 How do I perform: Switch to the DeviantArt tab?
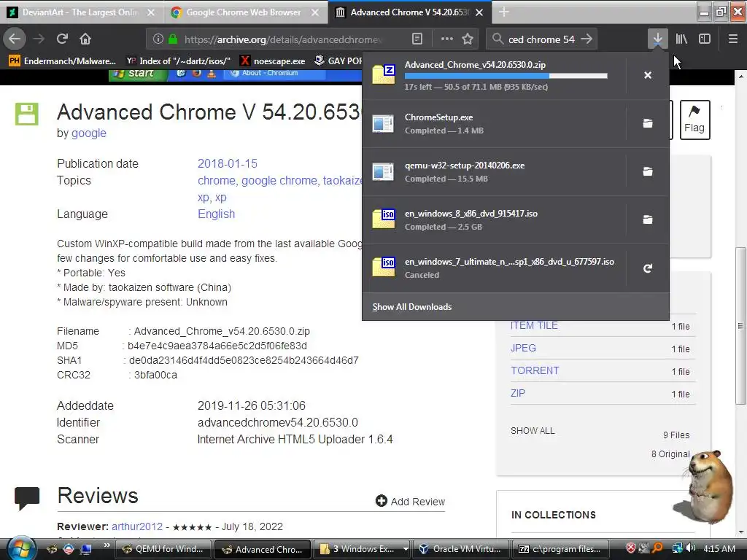coord(82,12)
